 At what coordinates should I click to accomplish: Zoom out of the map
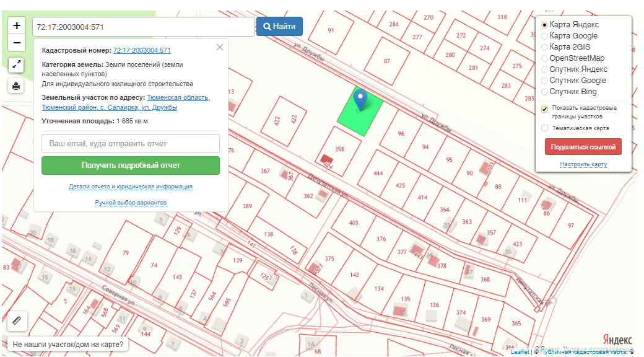17,43
